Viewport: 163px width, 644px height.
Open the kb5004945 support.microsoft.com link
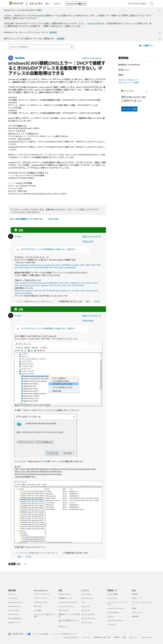[58, 266]
